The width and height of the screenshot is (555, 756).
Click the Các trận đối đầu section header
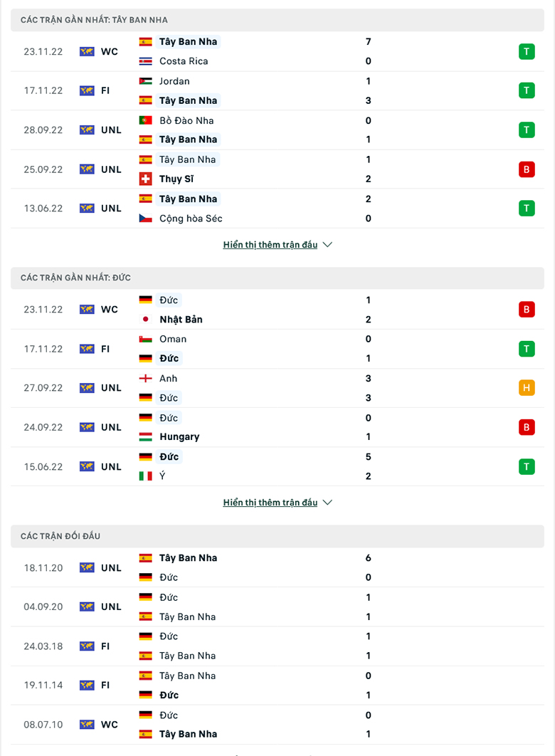coord(277,536)
